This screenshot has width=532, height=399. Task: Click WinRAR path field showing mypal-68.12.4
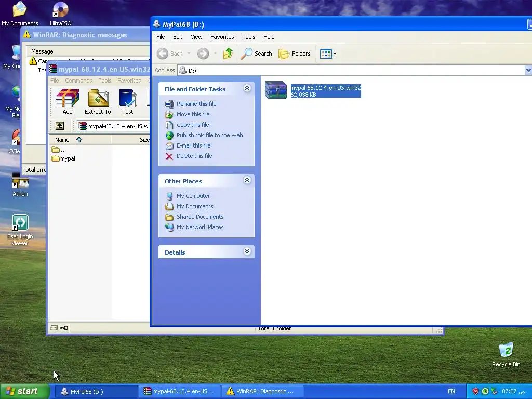click(x=114, y=126)
